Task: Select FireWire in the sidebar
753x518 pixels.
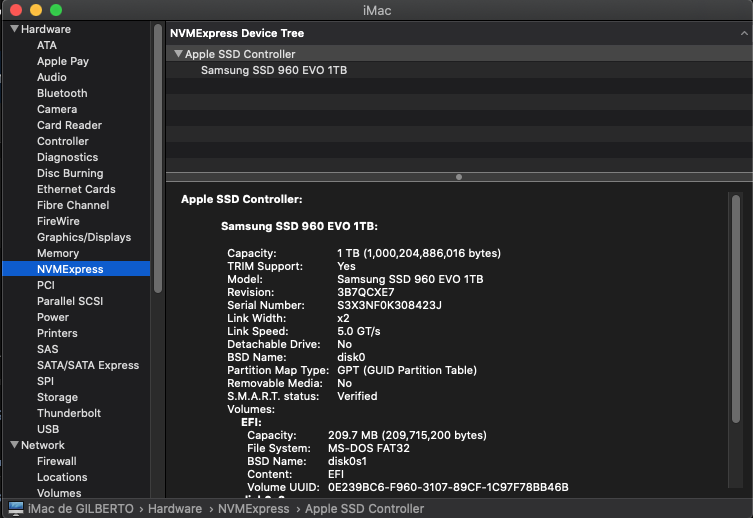Action: click(x=58, y=221)
